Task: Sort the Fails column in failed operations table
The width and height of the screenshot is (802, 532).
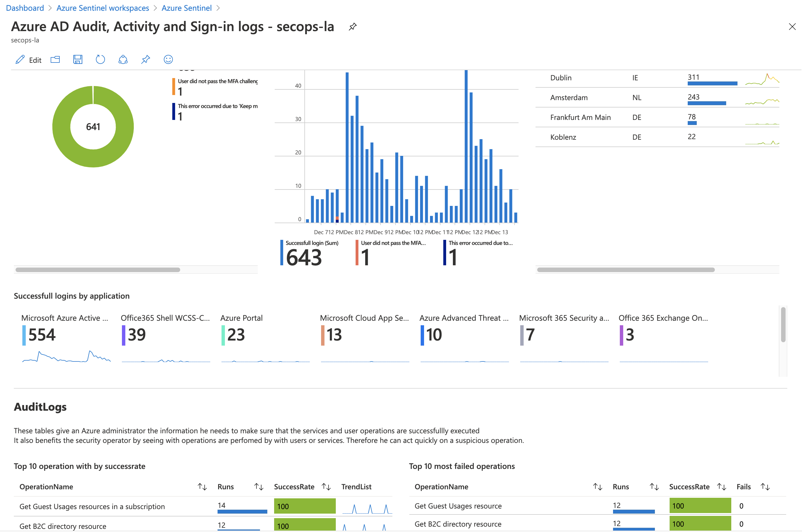Action: (766, 486)
